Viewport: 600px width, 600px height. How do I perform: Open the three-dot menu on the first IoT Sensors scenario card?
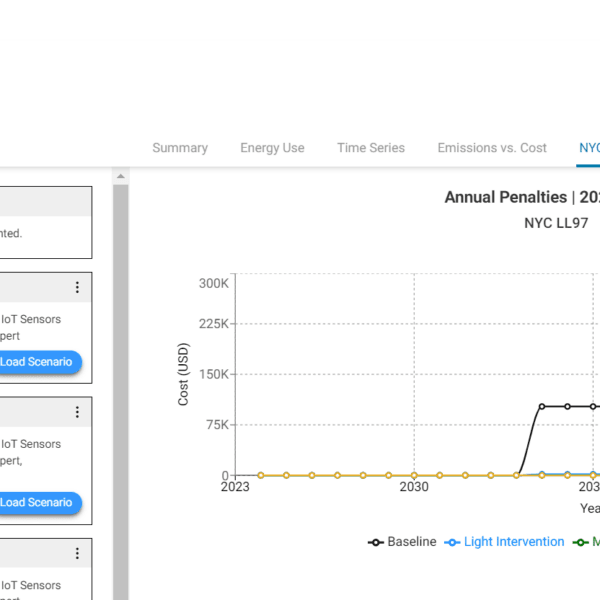(x=77, y=288)
